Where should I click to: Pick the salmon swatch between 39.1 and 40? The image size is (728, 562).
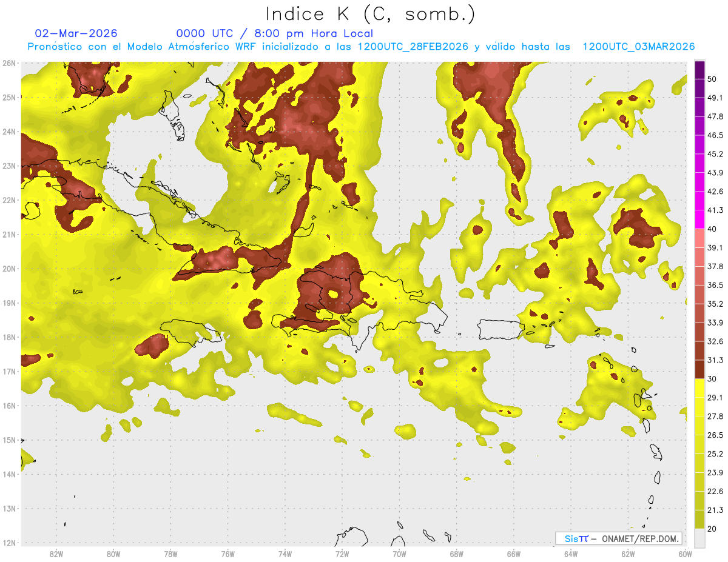699,238
